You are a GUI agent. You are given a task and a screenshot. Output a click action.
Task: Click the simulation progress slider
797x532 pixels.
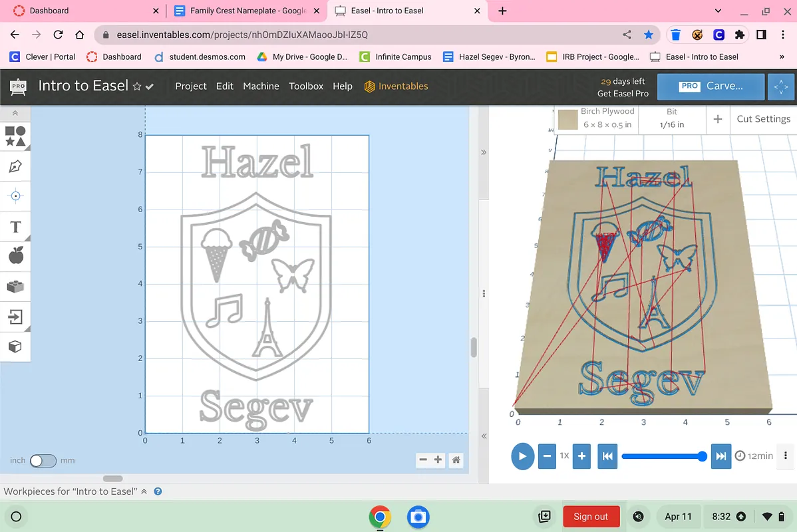[662, 456]
